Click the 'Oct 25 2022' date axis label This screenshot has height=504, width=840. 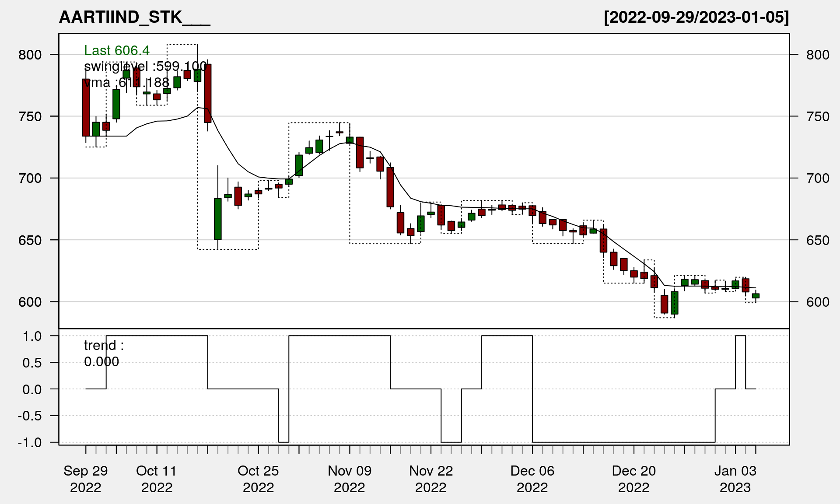pos(258,479)
